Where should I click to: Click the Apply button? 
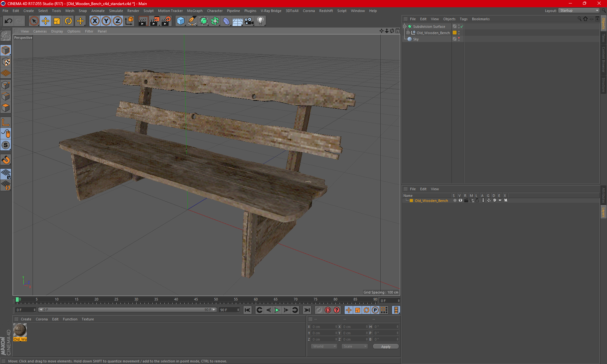(385, 347)
